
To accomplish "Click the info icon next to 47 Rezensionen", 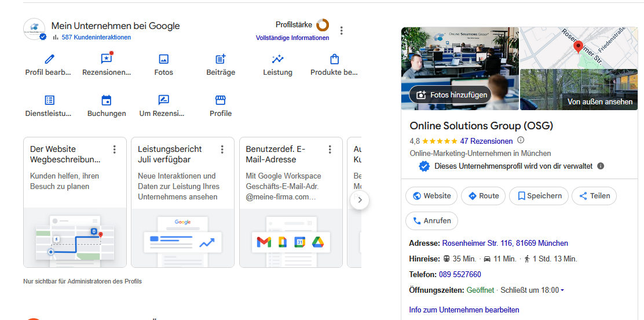I will point(521,140).
